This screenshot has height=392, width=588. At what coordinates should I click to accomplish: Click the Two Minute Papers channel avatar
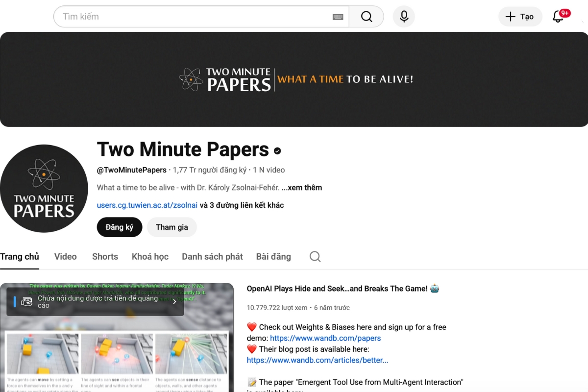coord(44,189)
